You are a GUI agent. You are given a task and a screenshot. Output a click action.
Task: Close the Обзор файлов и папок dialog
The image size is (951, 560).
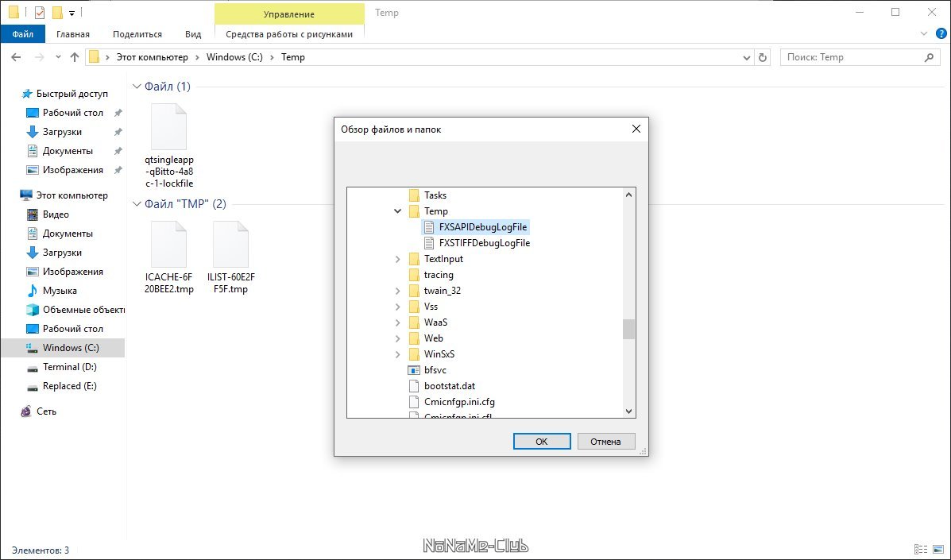pyautogui.click(x=636, y=129)
